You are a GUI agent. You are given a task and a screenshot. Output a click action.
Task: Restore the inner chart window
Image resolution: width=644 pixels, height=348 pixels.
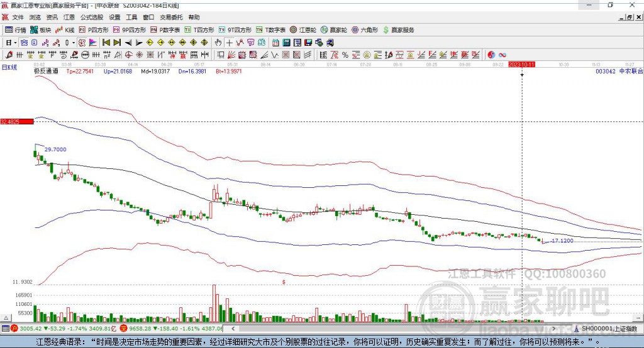pyautogui.click(x=630, y=17)
